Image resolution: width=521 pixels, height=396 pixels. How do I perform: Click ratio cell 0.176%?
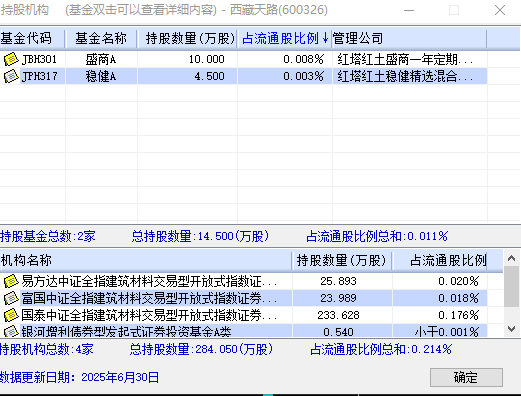coord(458,315)
